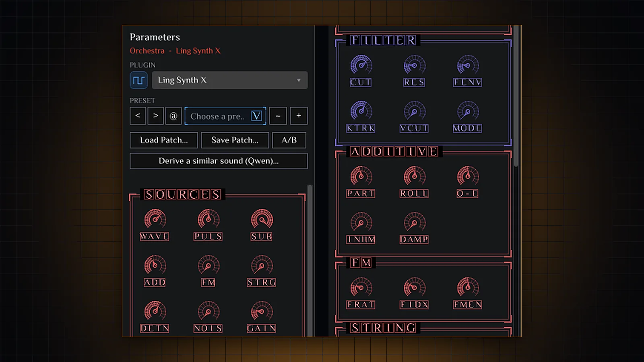Click the Sources panel vertical scrollbar
Viewport: 644px width, 362px height.
[x=310, y=261]
